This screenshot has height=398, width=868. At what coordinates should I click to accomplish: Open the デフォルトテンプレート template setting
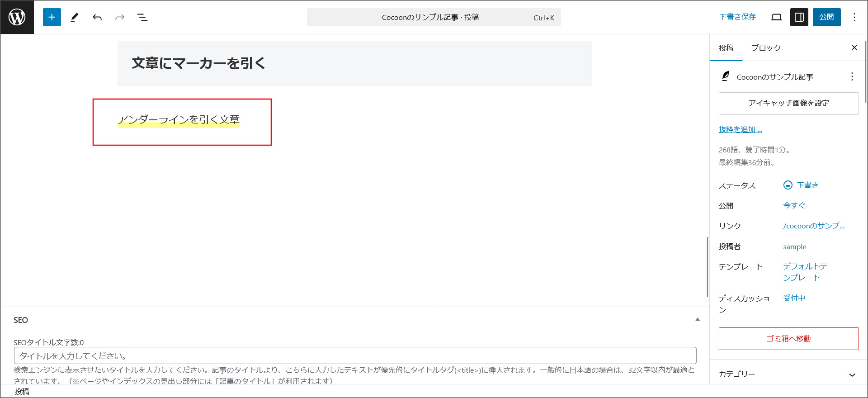pyautogui.click(x=805, y=272)
